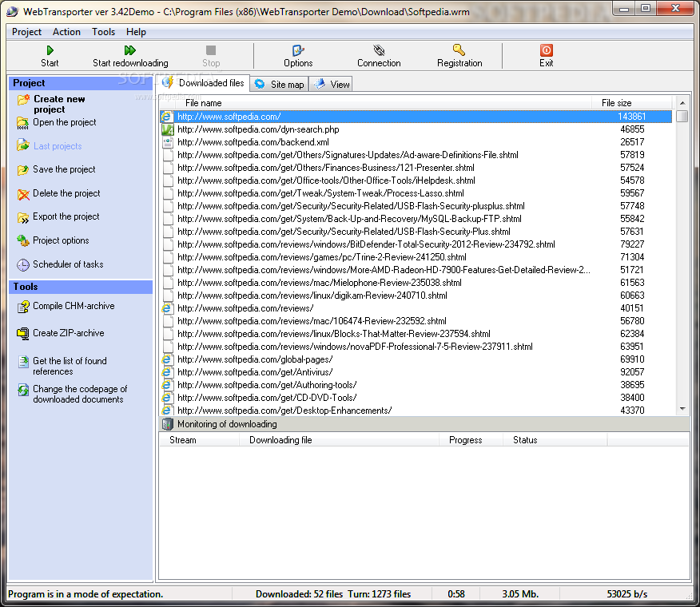This screenshot has height=607, width=700.
Task: Click the Change the codepage icon
Action: click(23, 390)
